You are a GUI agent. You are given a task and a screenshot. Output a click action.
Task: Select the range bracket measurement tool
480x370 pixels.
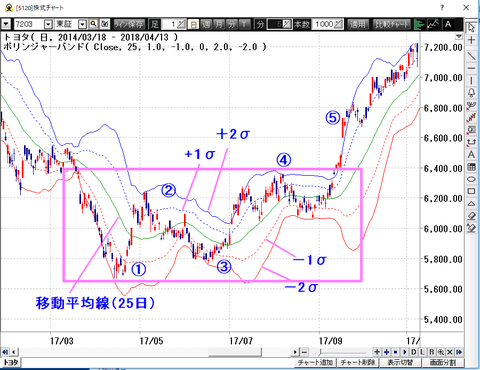(471, 142)
